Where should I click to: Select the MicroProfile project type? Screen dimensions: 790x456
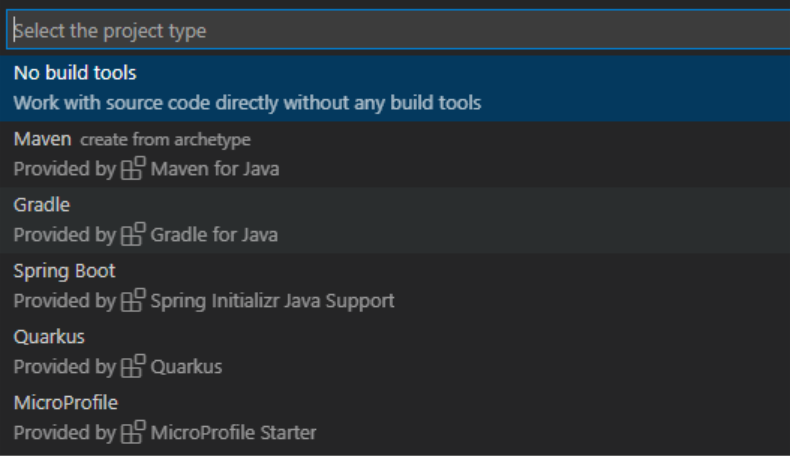click(395, 418)
